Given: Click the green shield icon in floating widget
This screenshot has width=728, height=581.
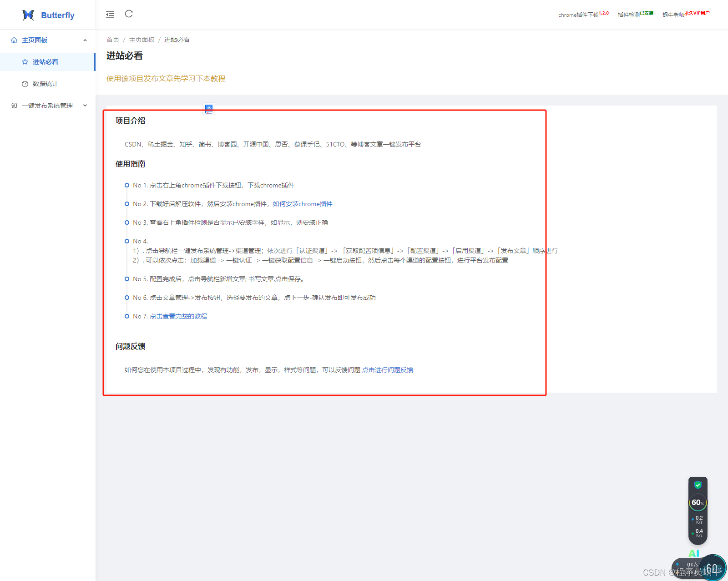Looking at the screenshot, I should coord(698,485).
